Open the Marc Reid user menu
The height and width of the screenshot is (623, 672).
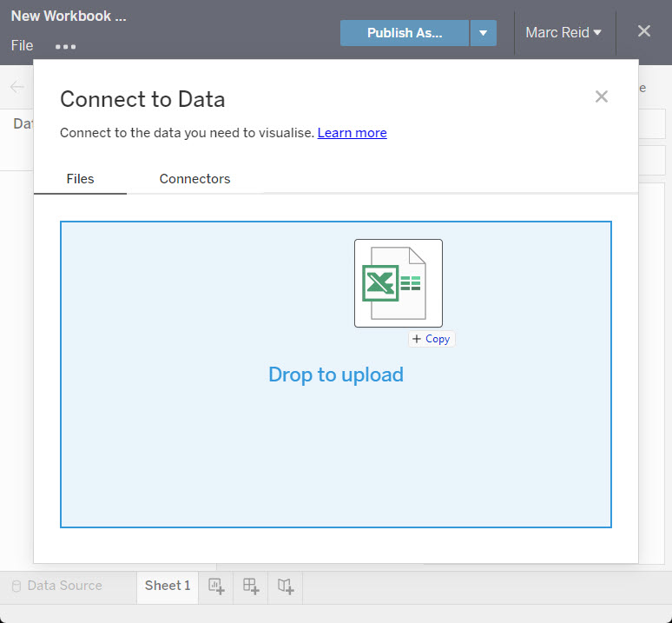click(563, 33)
